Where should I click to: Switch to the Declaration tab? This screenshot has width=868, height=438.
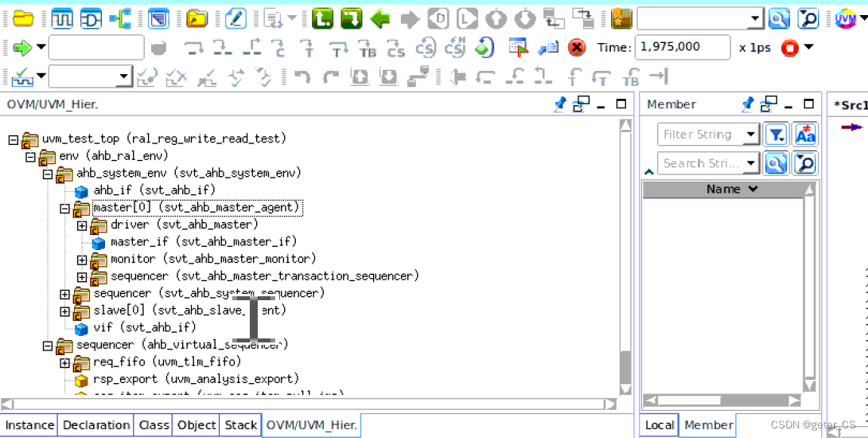[95, 425]
